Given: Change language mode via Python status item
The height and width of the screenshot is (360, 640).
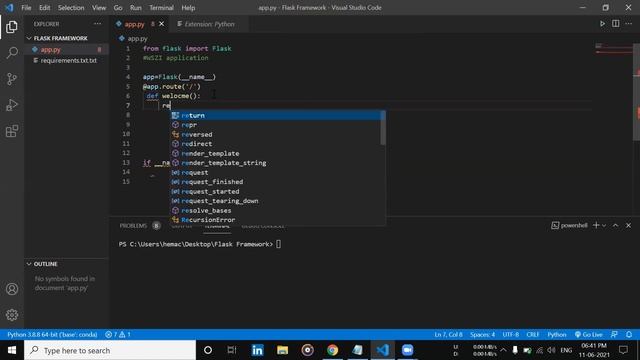Looking at the screenshot, I should (557, 334).
